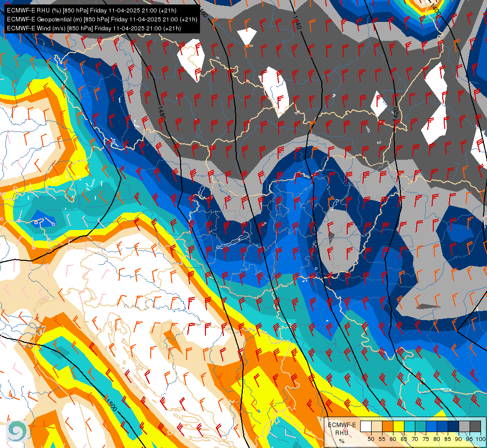Click the ECMWF-E Wind (m/s) header line

tap(94, 28)
